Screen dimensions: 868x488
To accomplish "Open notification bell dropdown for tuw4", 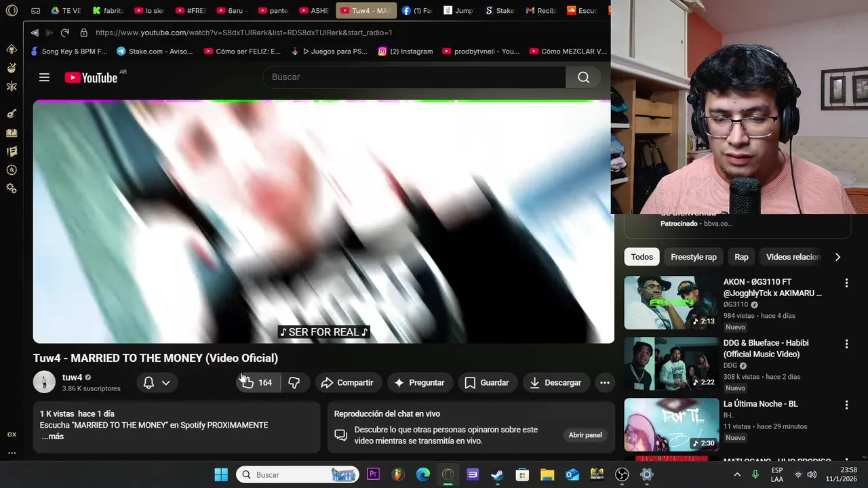I will [x=157, y=383].
